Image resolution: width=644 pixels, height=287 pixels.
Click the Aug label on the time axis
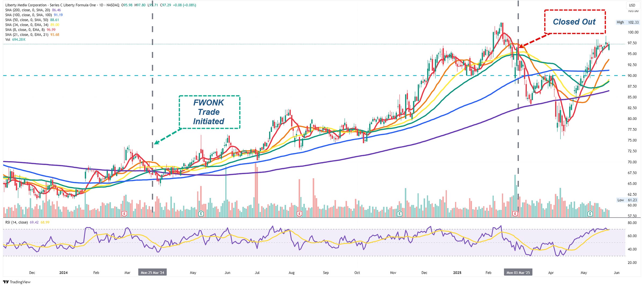pyautogui.click(x=291, y=273)
